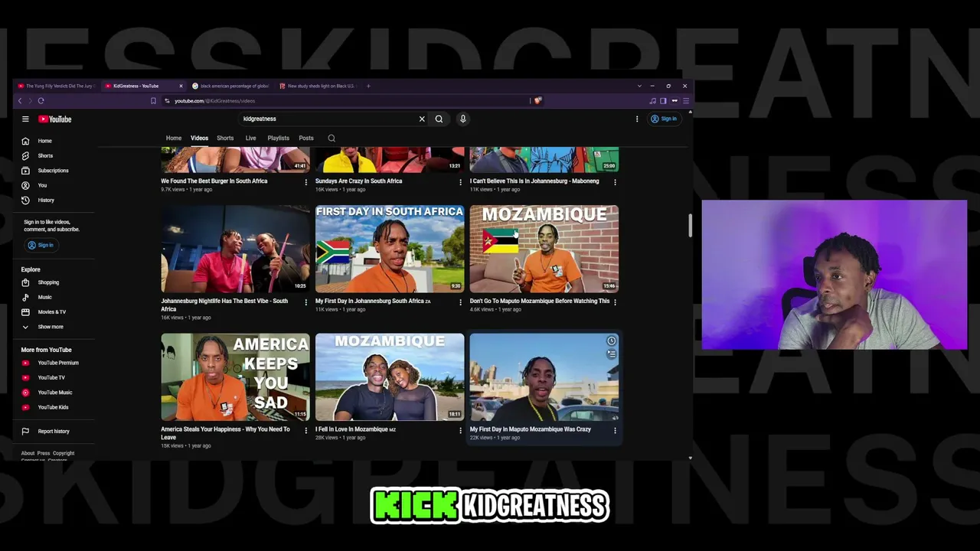
Task: Open options for Fell In Love Mozambique video
Action: 460,431
